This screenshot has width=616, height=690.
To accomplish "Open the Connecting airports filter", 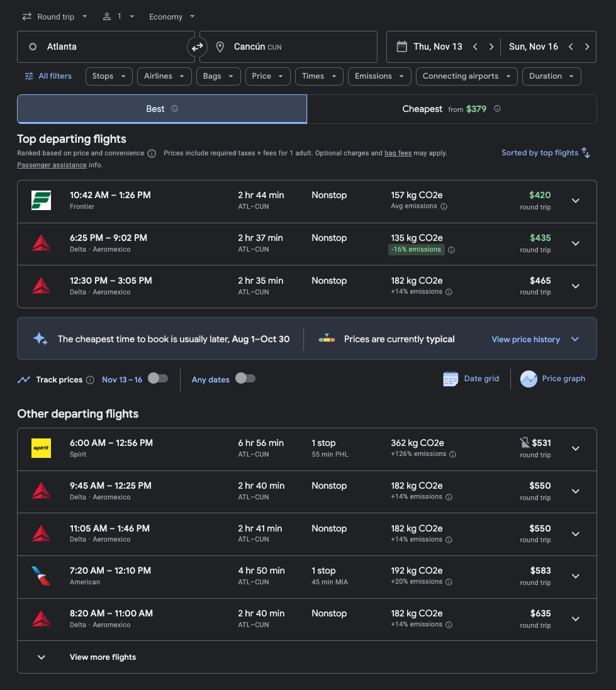I will [x=467, y=76].
